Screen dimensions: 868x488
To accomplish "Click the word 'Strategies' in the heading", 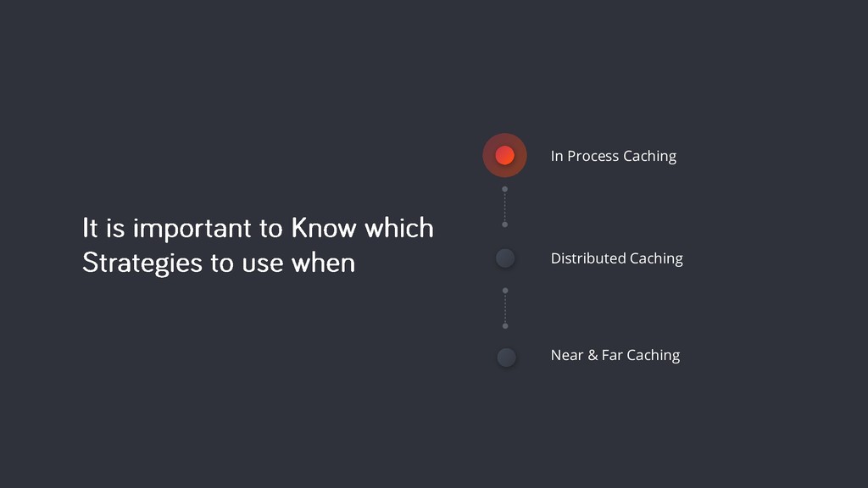I will [x=142, y=263].
